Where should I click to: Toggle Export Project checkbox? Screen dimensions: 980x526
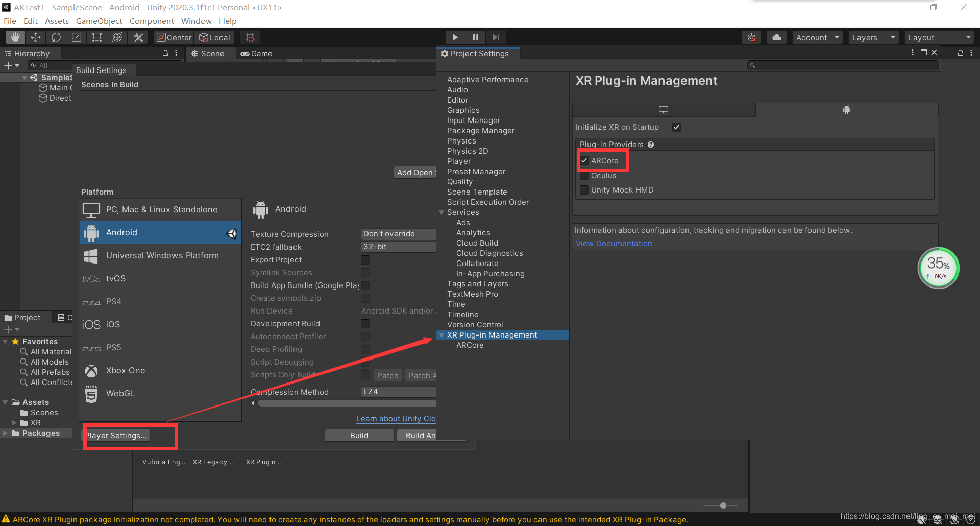(x=365, y=260)
